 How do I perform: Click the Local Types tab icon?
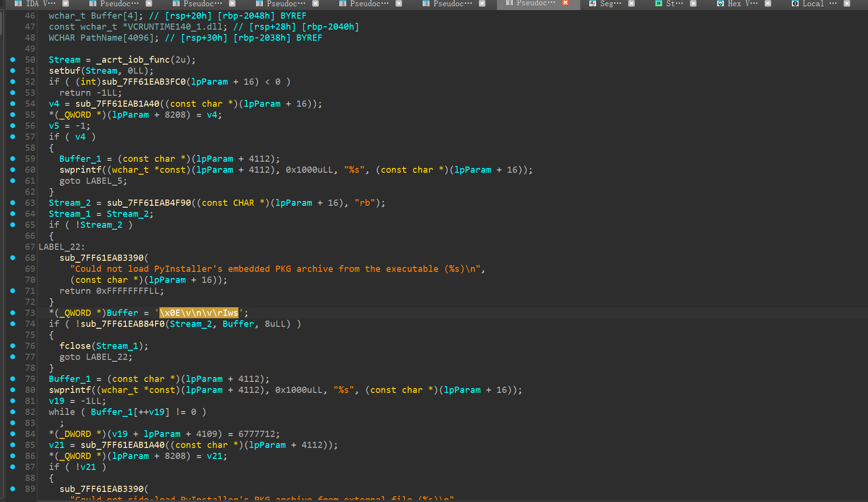795,3
